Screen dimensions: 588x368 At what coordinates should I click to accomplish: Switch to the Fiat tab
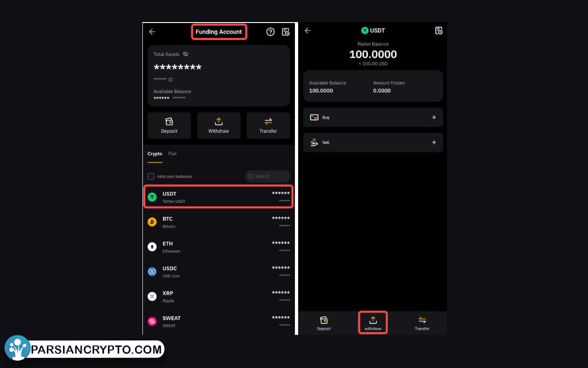point(172,154)
